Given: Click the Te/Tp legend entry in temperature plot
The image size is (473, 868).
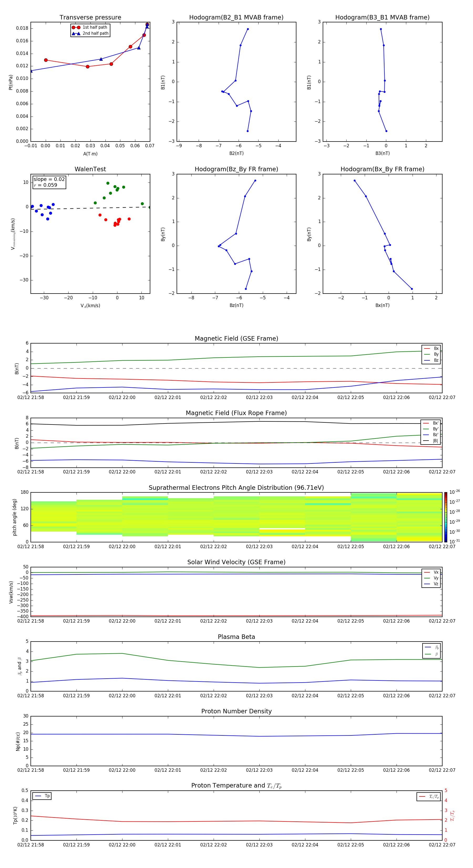Looking at the screenshot, I should [429, 796].
